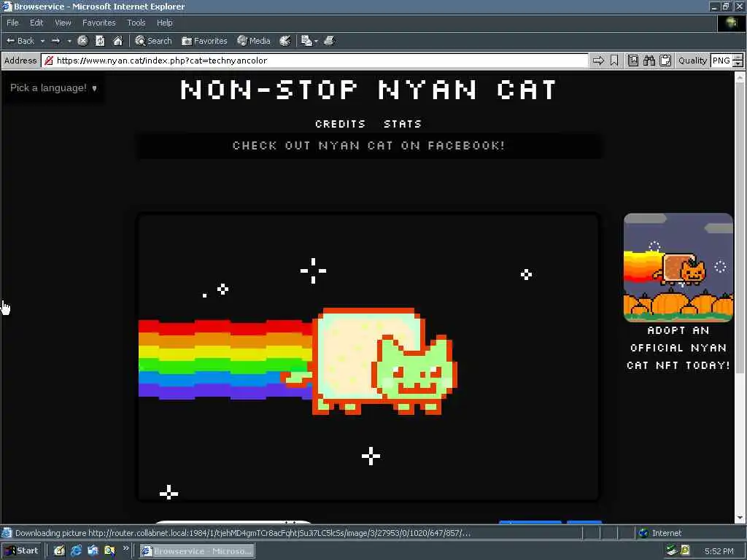Screen dimensions: 747x560
Task: Go forward with the Forward arrow
Action: click(56, 41)
